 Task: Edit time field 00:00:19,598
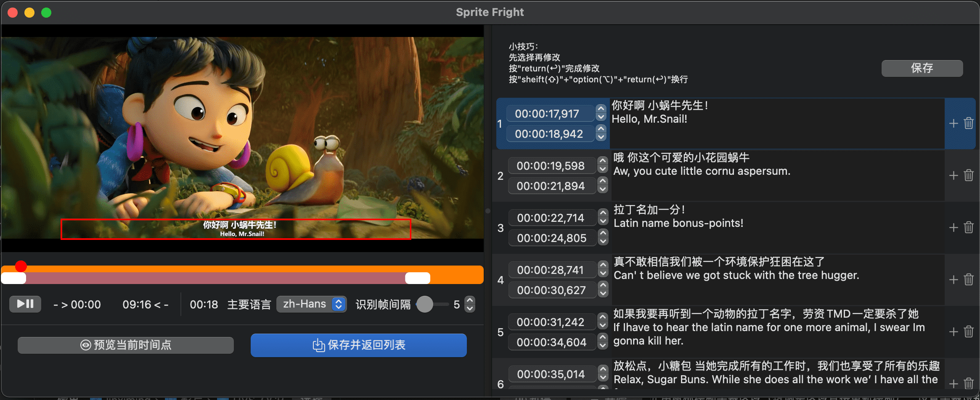[552, 166]
